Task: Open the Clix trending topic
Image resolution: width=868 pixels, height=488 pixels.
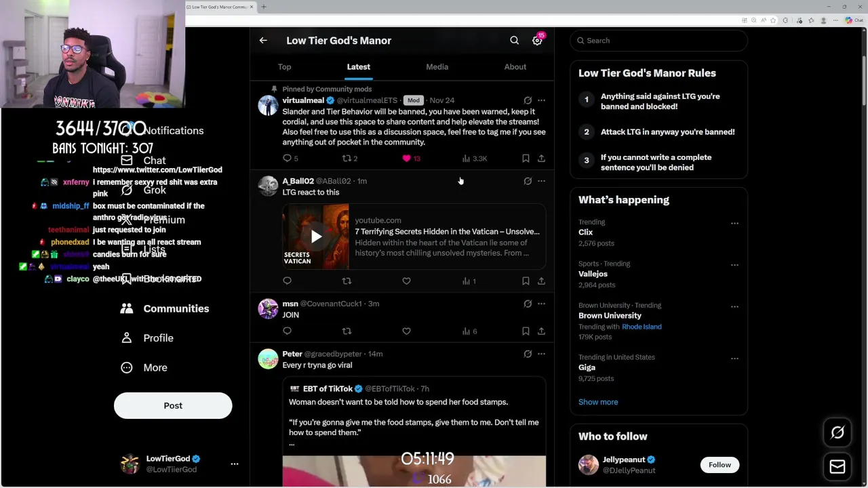Action: tap(586, 232)
